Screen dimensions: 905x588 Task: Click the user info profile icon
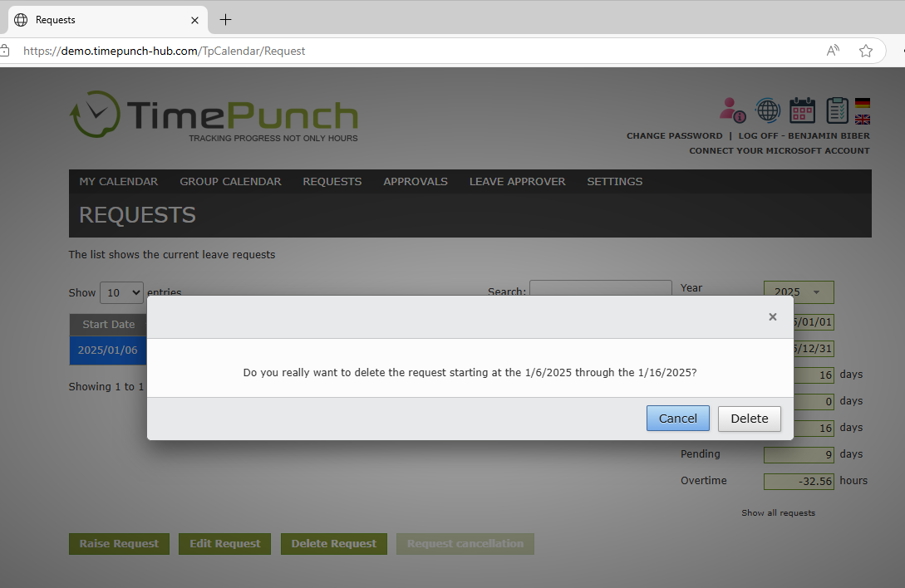coord(732,110)
